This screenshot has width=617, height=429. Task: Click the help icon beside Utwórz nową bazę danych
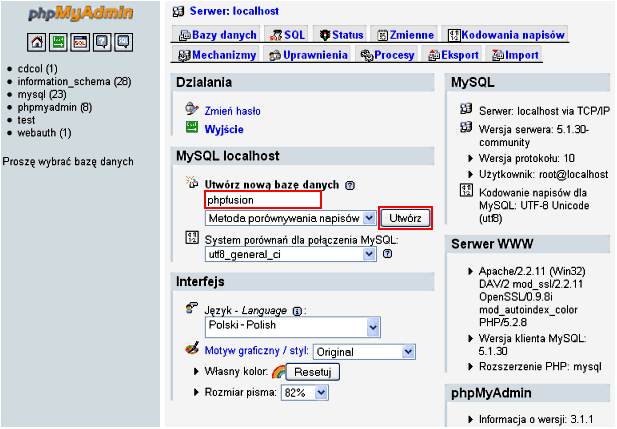pyautogui.click(x=350, y=185)
